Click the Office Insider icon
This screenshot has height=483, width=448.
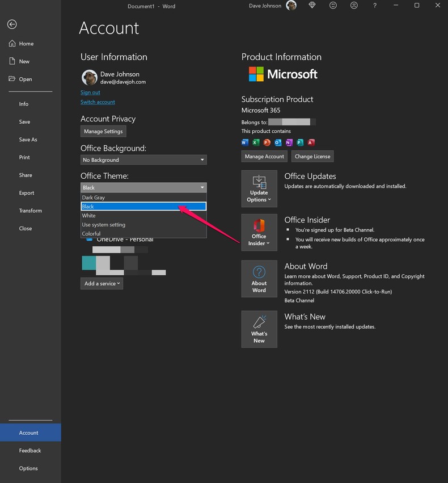coord(259,232)
